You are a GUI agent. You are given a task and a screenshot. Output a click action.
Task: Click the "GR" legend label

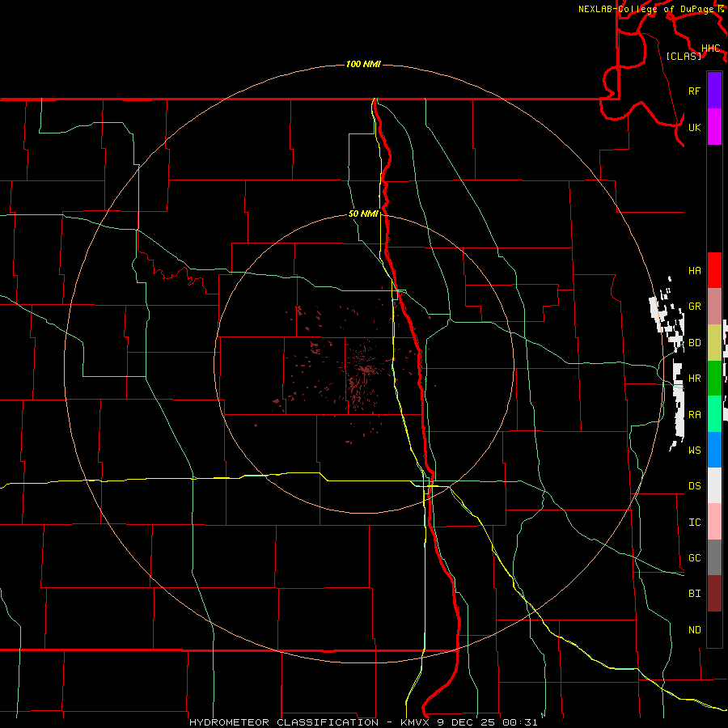[x=694, y=307]
